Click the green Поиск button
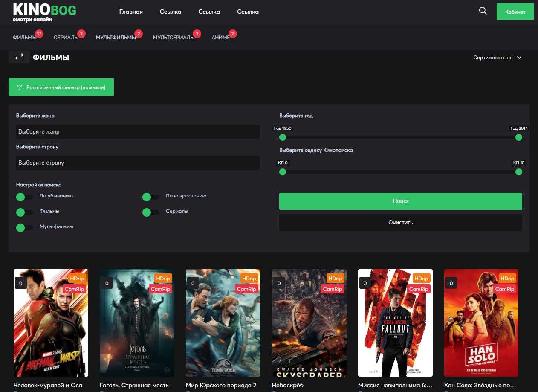 click(400, 201)
